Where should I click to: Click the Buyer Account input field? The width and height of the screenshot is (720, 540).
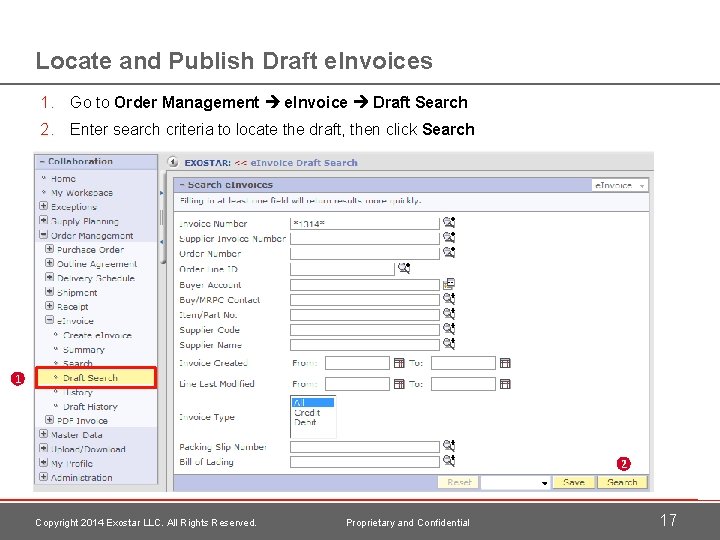pos(365,285)
